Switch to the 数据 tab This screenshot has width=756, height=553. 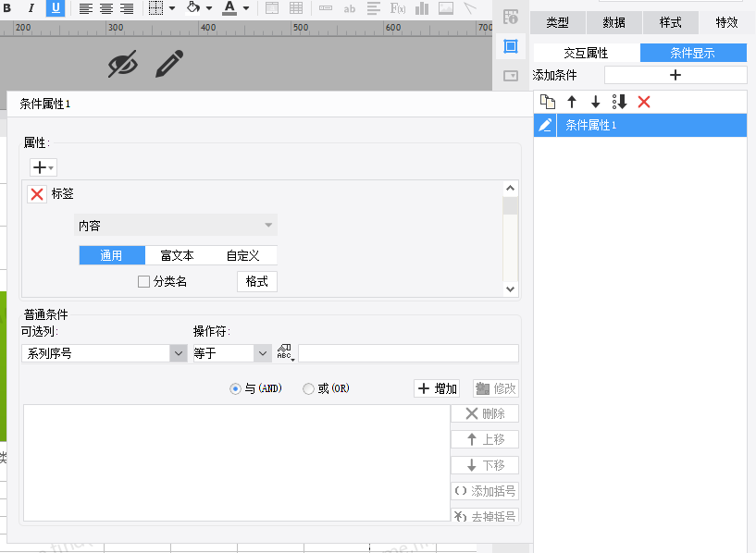[x=613, y=22]
